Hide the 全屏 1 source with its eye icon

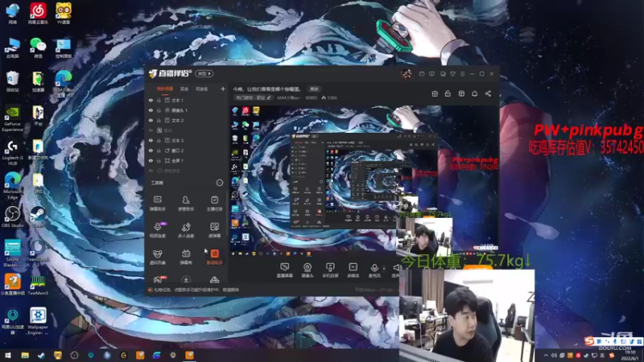click(151, 160)
